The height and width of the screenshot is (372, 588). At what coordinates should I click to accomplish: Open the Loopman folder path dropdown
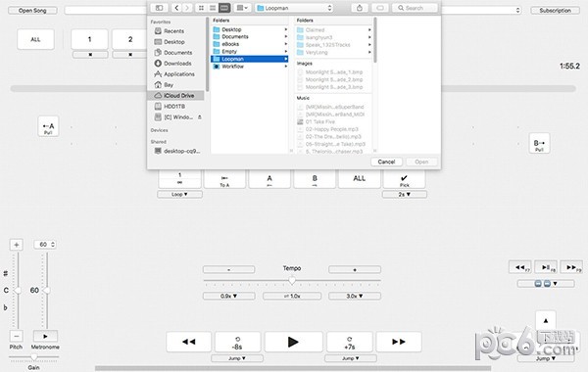[294, 8]
